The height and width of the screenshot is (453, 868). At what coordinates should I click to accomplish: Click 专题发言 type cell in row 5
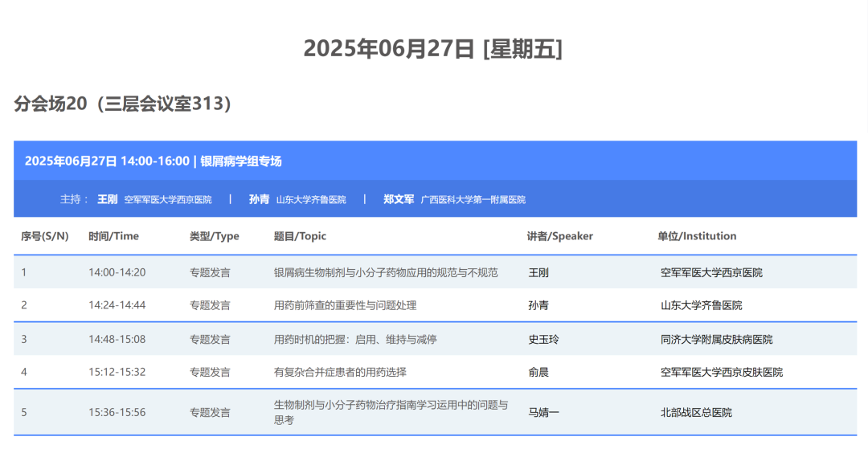(x=210, y=412)
